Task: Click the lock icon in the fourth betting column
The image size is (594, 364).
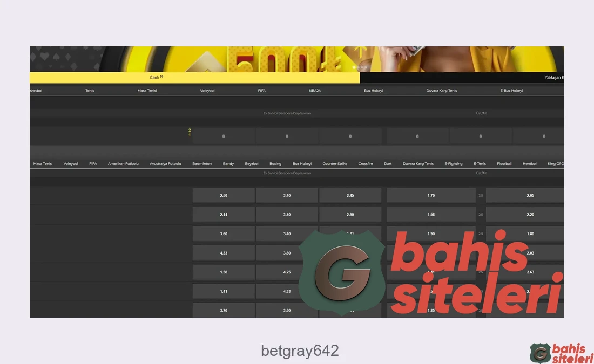Action: (417, 136)
